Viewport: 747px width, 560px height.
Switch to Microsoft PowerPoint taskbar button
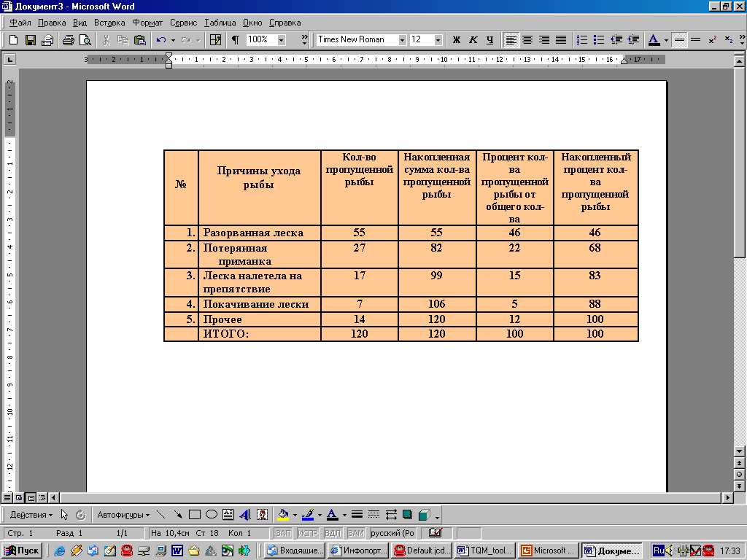coord(549,551)
